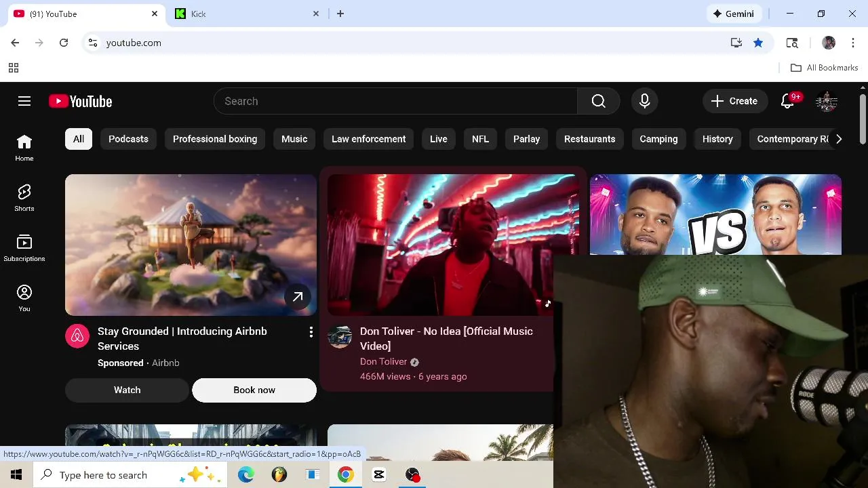Viewport: 868px width, 488px height.
Task: Click the Create button
Action: [x=735, y=101]
